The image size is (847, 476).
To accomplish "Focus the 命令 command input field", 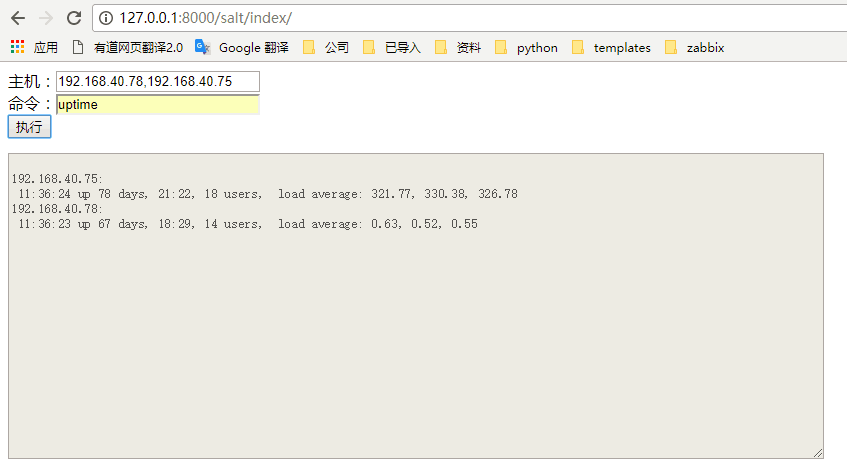I will [x=158, y=104].
